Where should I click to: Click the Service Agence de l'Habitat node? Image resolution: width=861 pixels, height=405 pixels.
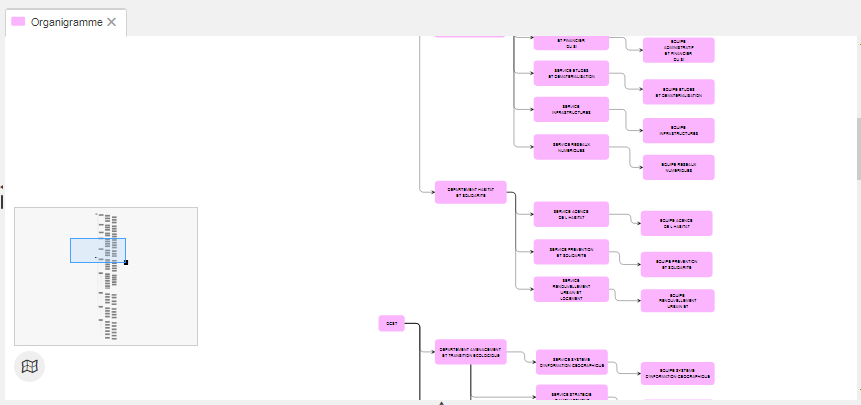click(x=571, y=214)
